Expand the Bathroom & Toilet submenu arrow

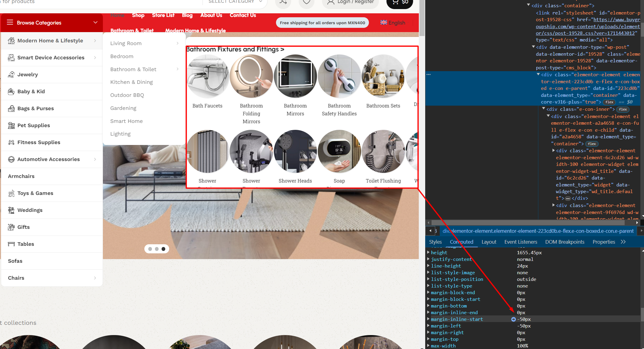(x=178, y=69)
